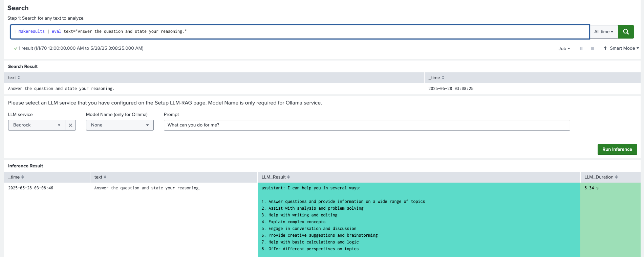Click the 'Explain complex concepts' result line
This screenshot has height=257, width=644.
(294, 222)
